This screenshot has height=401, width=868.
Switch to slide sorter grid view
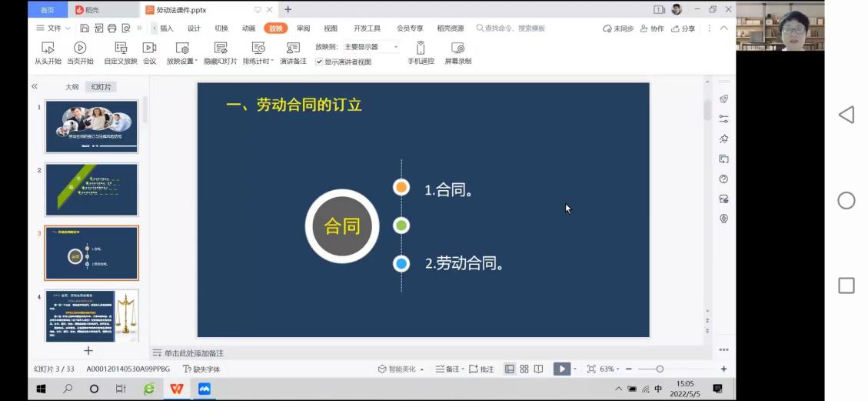[524, 369]
